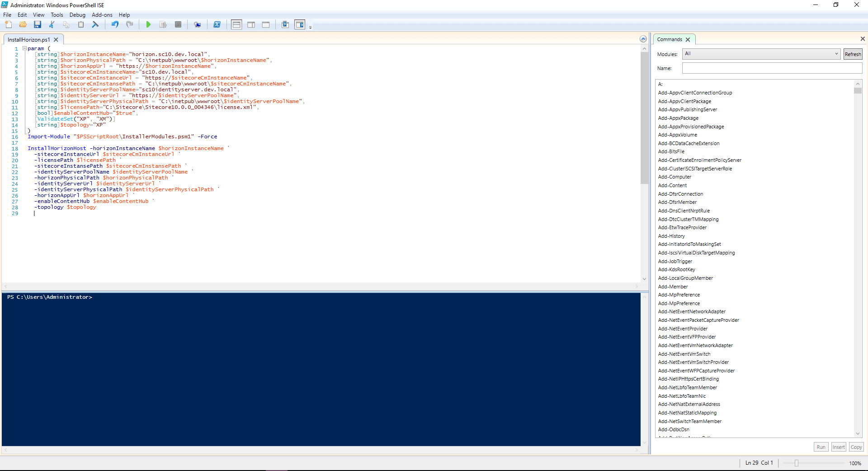The image size is (868, 471).
Task: Collapse the param block on line 1
Action: click(24, 48)
